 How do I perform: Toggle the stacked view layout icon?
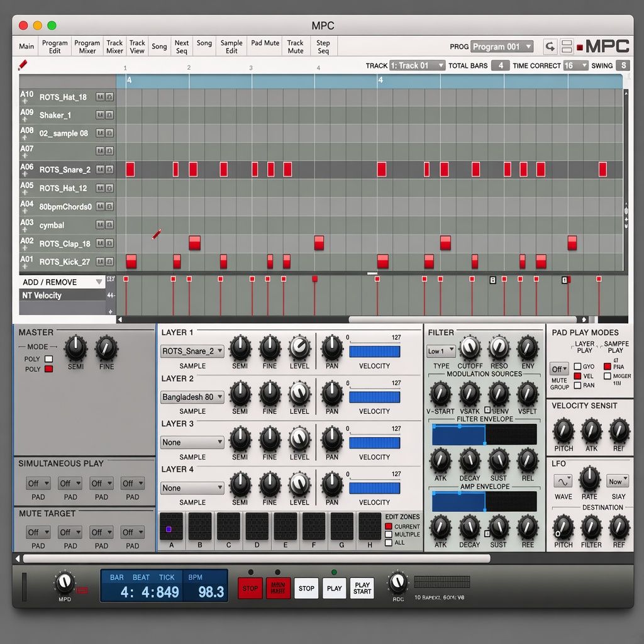click(x=567, y=47)
